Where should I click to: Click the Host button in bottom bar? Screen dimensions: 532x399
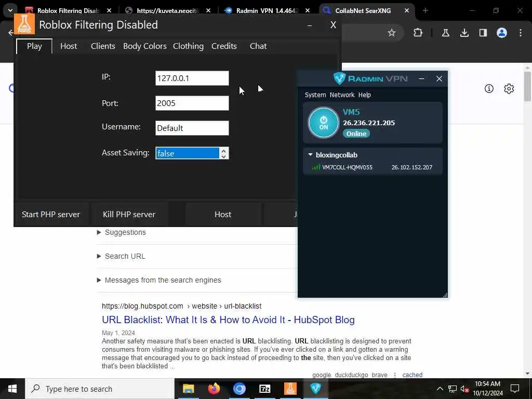click(223, 215)
